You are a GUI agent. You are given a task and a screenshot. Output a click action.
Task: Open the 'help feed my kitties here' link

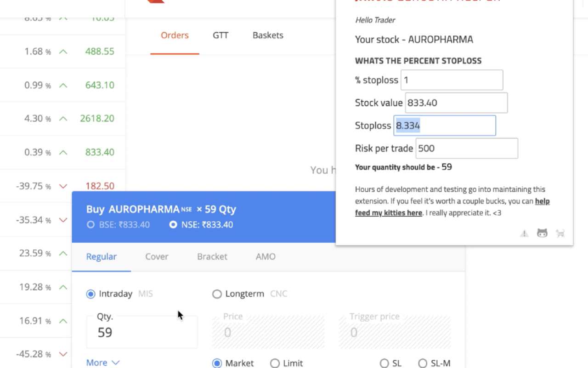[452, 207]
